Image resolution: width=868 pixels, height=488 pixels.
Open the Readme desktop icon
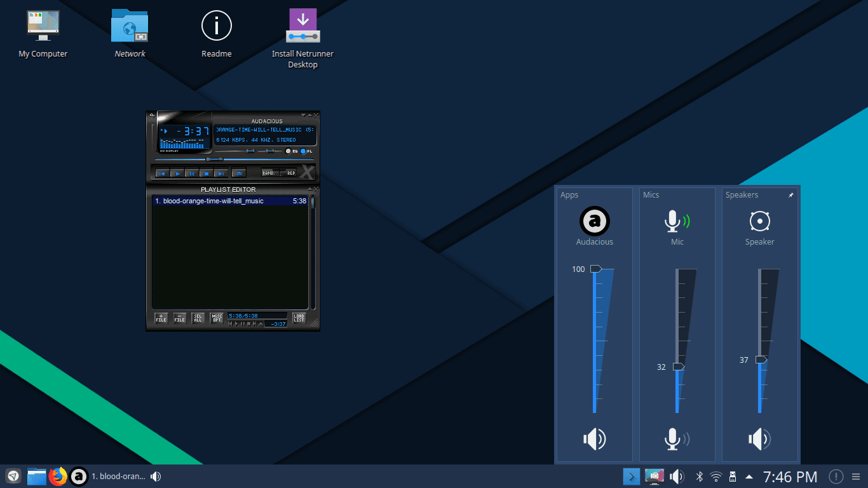pos(217,26)
